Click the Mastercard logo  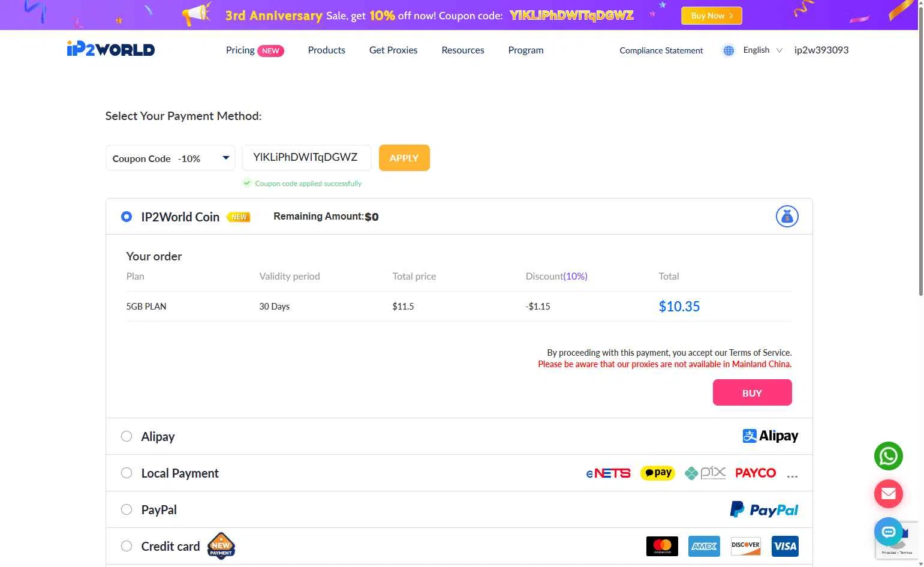662,546
